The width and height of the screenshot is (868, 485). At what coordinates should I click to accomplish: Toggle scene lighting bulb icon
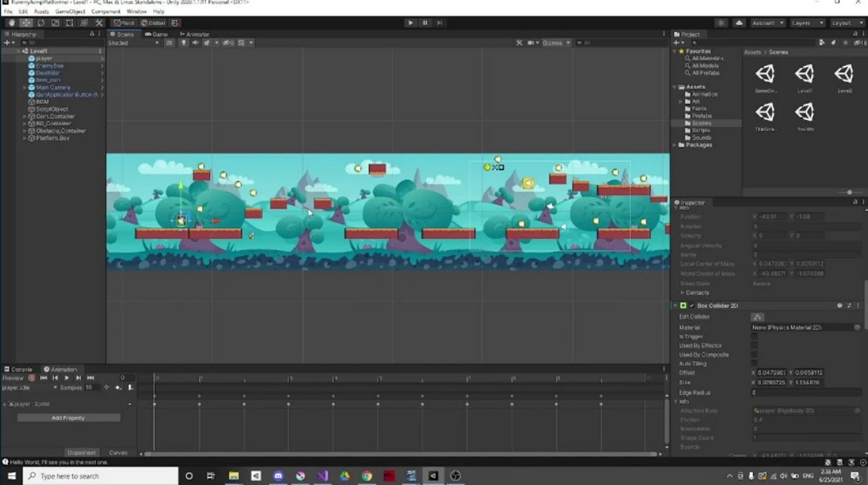pyautogui.click(x=183, y=43)
